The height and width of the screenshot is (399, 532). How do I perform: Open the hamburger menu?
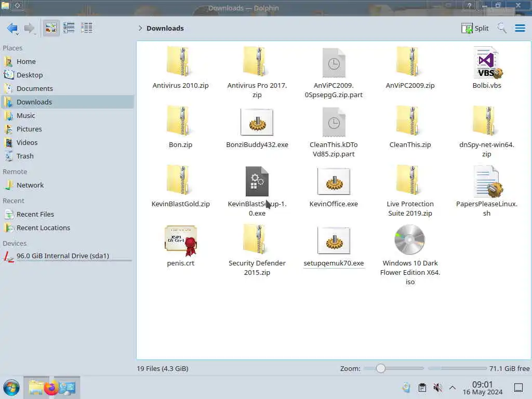[520, 28]
